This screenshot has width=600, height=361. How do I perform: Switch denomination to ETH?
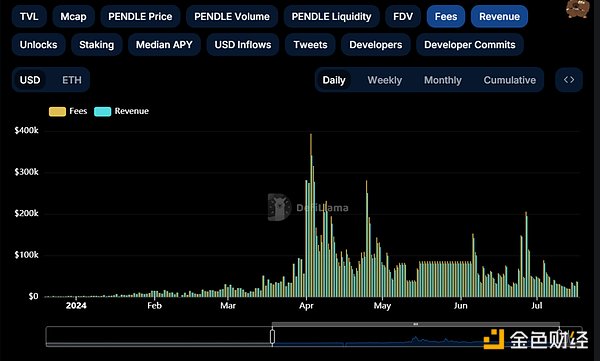(x=72, y=80)
